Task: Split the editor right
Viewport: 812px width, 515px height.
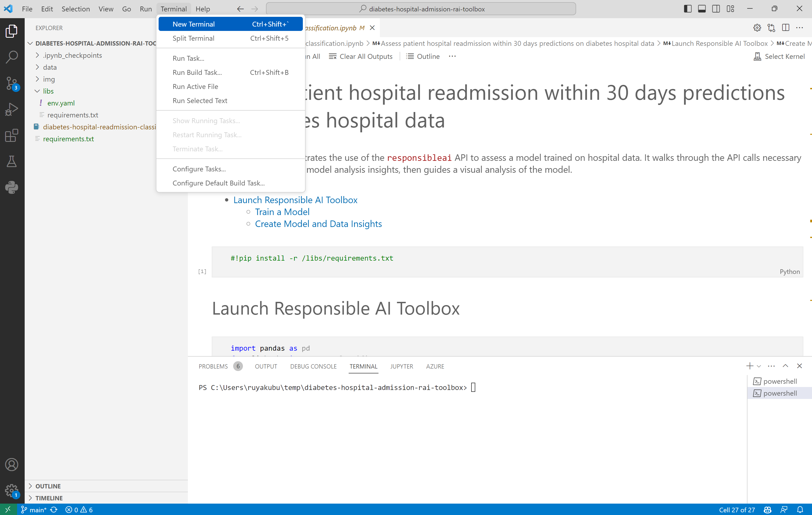Action: (x=786, y=28)
